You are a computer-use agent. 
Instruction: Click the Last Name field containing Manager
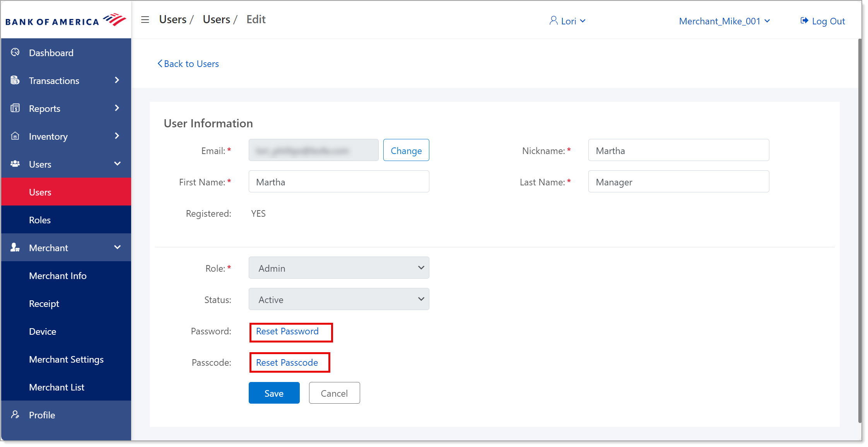click(678, 182)
